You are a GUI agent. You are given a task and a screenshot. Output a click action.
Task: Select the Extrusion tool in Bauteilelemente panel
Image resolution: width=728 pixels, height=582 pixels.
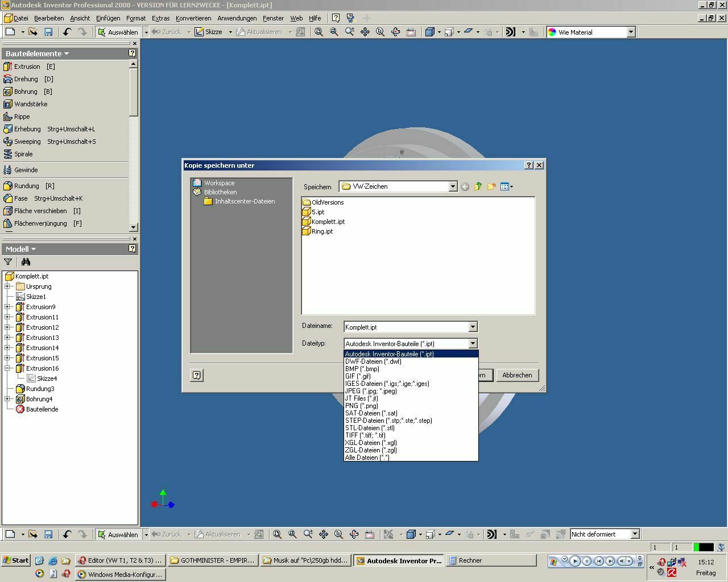(x=30, y=66)
